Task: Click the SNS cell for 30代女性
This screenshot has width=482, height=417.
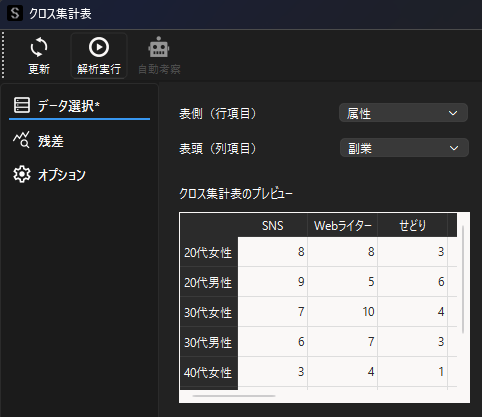Action: (x=273, y=312)
